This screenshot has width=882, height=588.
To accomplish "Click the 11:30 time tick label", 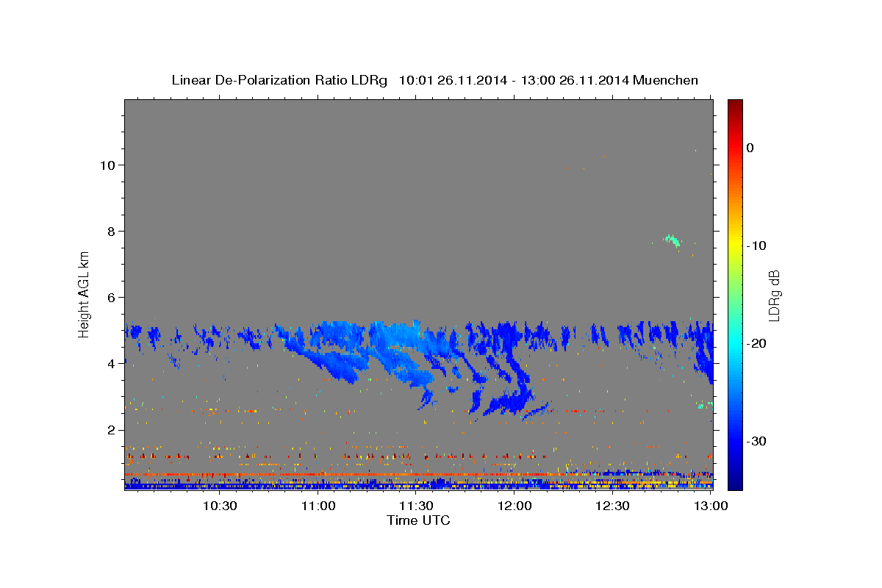I will click(x=417, y=506).
